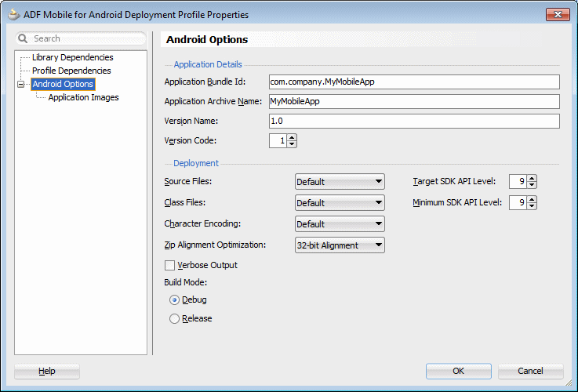578x392 pixels.
Task: Select the Release build mode
Action: click(x=174, y=318)
